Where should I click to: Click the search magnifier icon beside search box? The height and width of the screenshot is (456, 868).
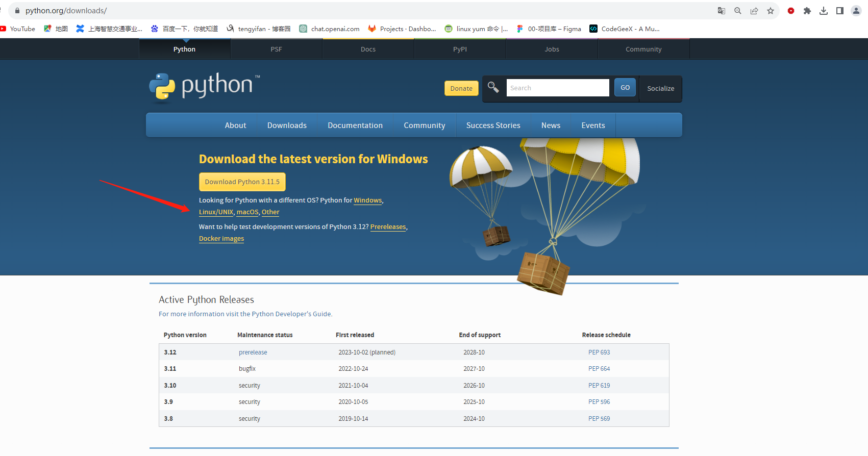coord(493,88)
